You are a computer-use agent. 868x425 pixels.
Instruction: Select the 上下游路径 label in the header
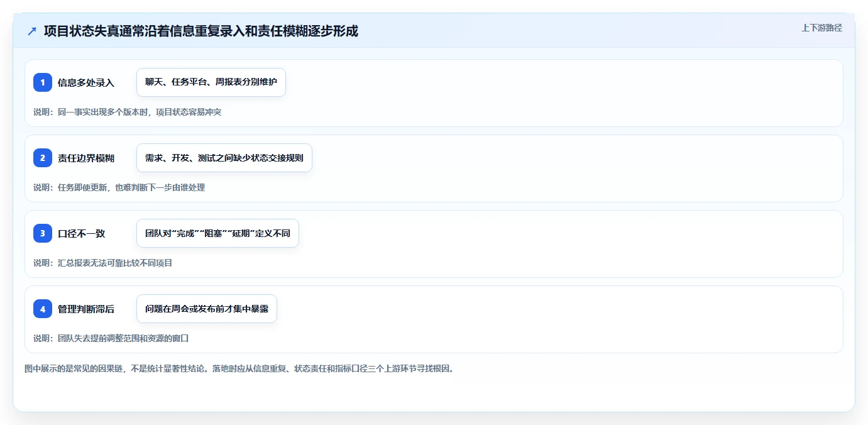821,28
